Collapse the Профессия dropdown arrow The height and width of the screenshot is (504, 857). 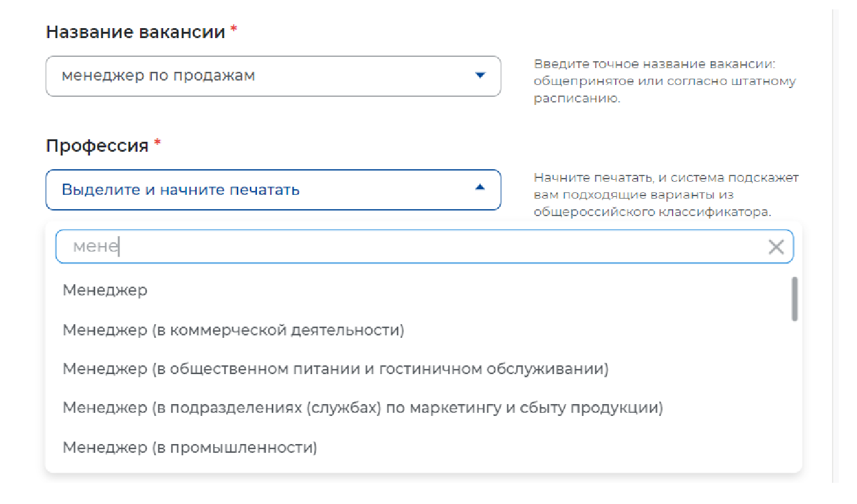coord(480,187)
